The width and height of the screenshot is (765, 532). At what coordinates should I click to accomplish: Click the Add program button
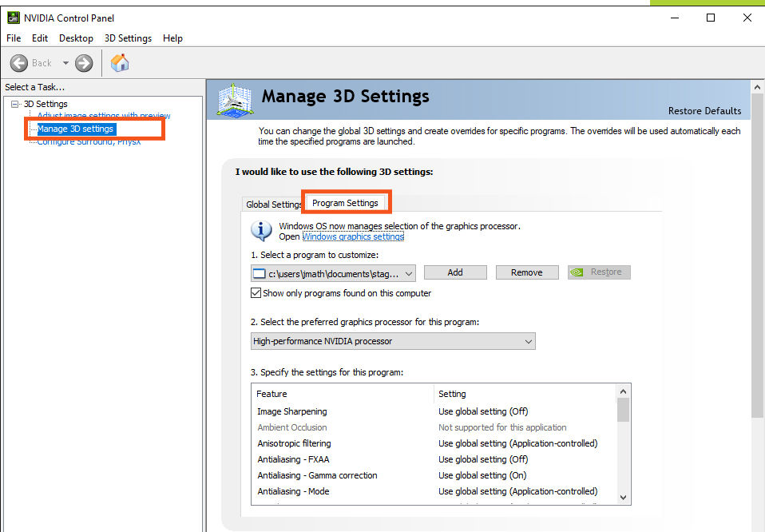[x=455, y=272]
